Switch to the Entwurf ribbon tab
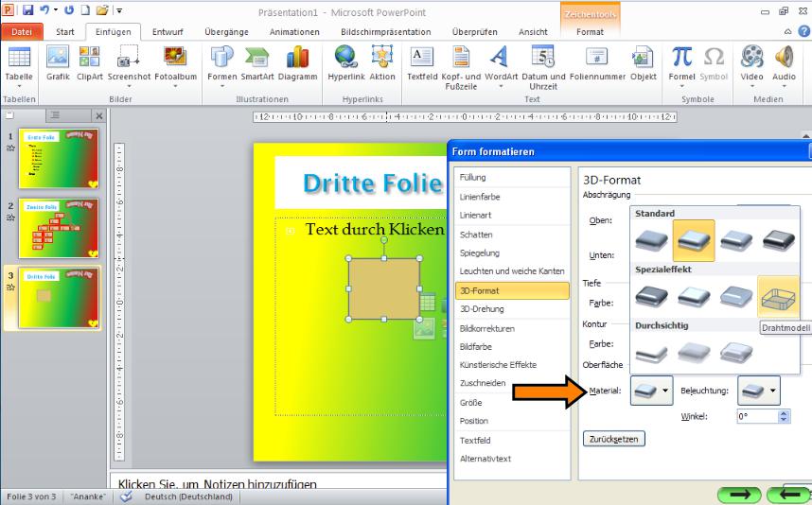This screenshot has width=812, height=505. (x=168, y=32)
